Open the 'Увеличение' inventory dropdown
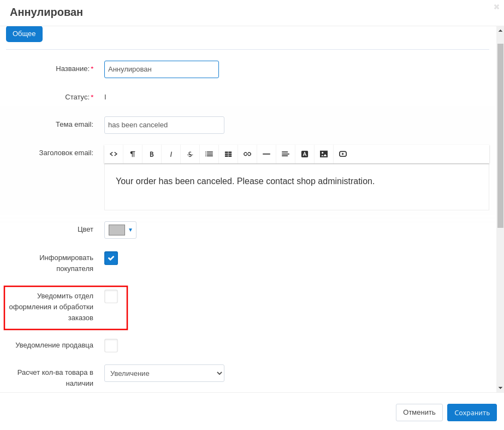Screen dimensions: 504x430 164,373
